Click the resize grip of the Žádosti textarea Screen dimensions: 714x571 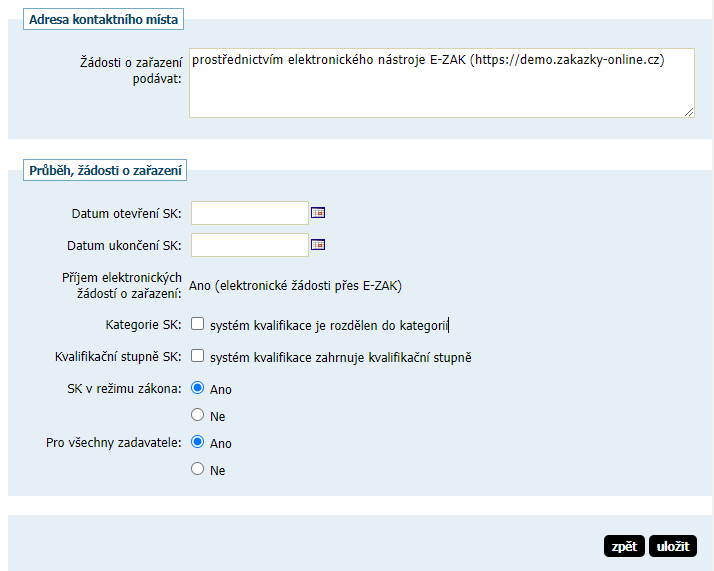[x=689, y=112]
